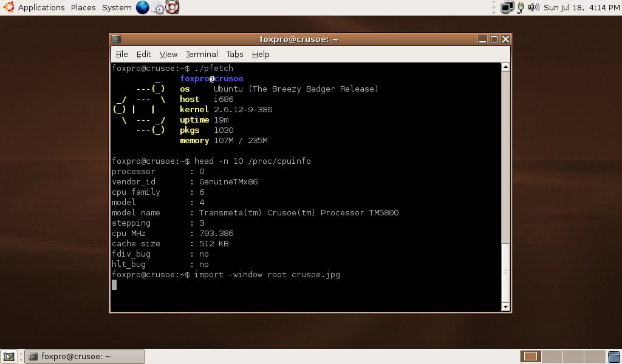Viewport: 622px width, 364px height.
Task: Open Evolution mail from the panel
Action: tap(155, 7)
